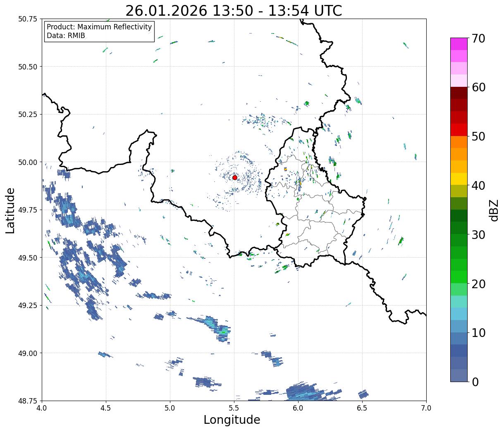Screen dimensions: 504x430
Task: Click latitude tick label 49.50
Action: (x=28, y=258)
